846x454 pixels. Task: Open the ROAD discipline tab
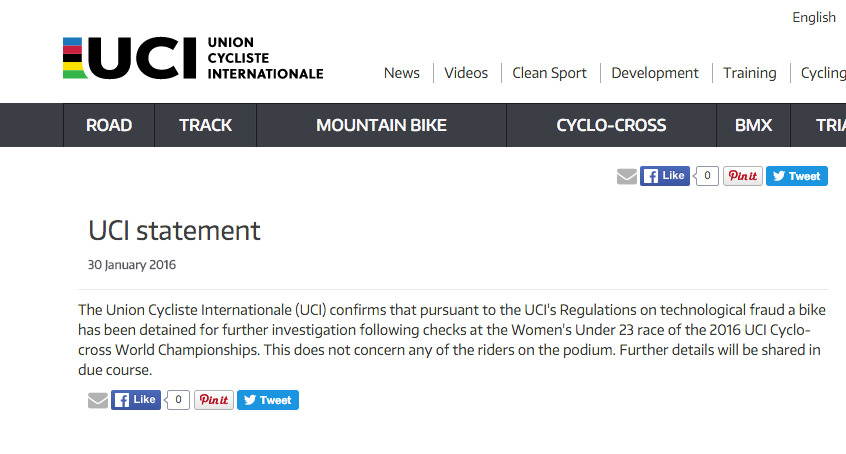[x=109, y=125]
